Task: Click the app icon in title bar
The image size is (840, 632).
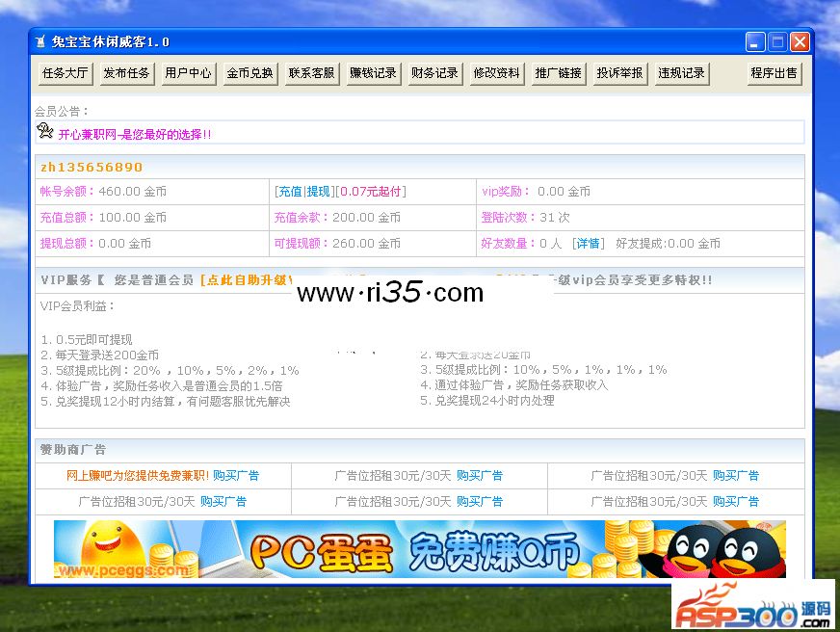Action: [40, 42]
